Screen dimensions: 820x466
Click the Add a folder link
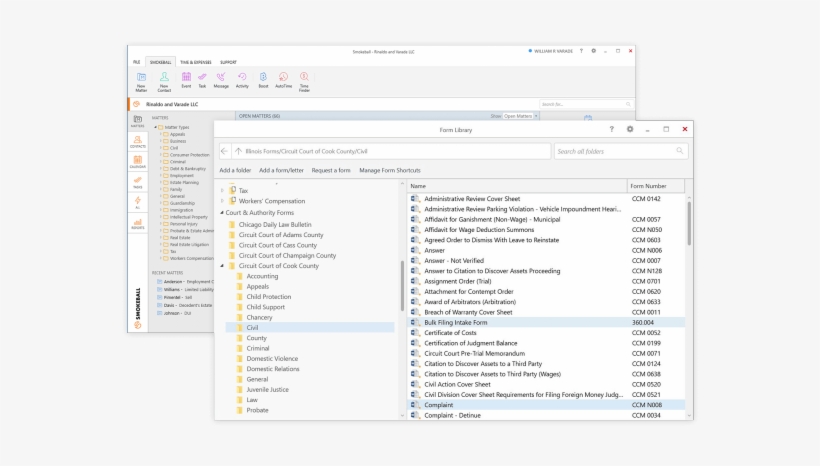pyautogui.click(x=235, y=171)
